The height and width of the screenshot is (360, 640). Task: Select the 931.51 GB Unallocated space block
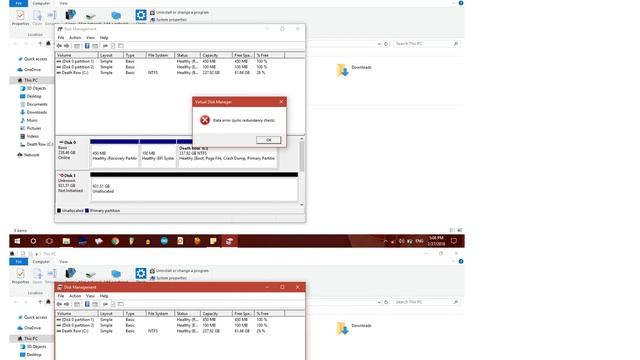194,187
